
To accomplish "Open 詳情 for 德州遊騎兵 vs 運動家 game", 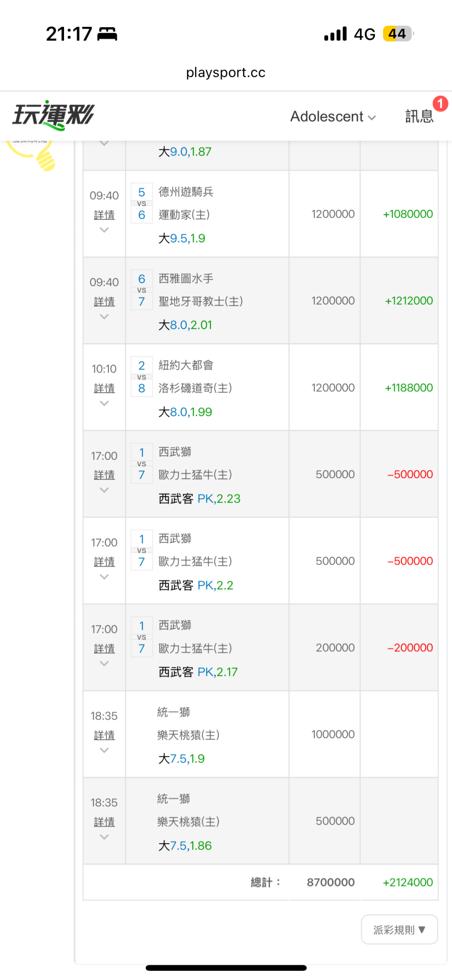I will [x=104, y=215].
